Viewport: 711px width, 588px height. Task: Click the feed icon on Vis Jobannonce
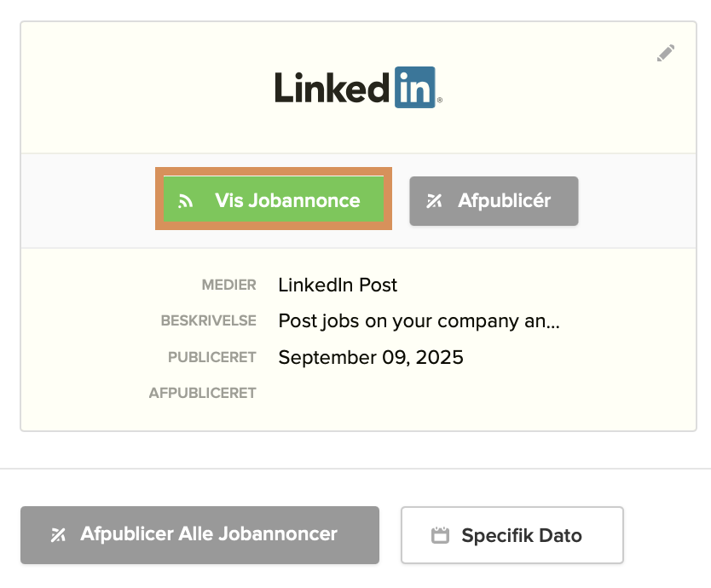[x=185, y=202]
